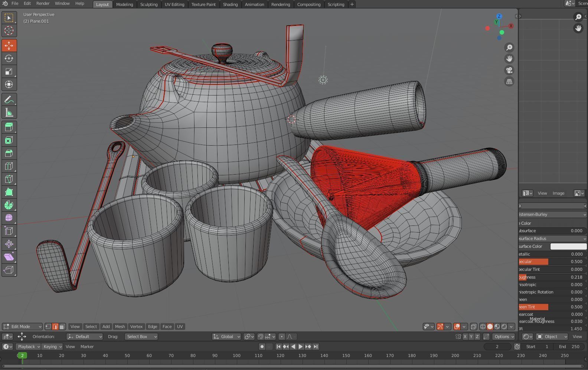Activate the Shrink/Fatten tool
588x370 pixels.
pos(9,244)
